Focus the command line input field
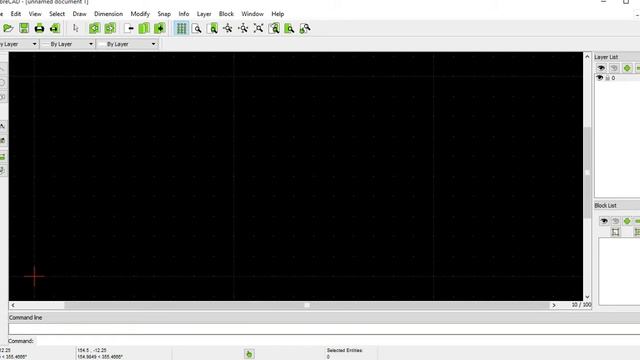Image resolution: width=640 pixels, height=360 pixels. click(x=324, y=329)
